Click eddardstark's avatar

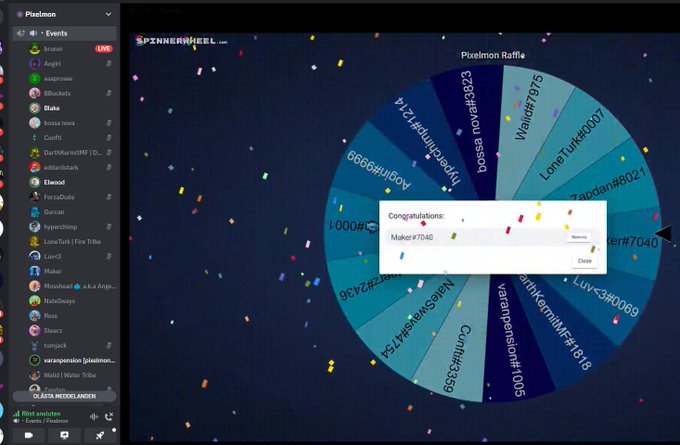35,167
